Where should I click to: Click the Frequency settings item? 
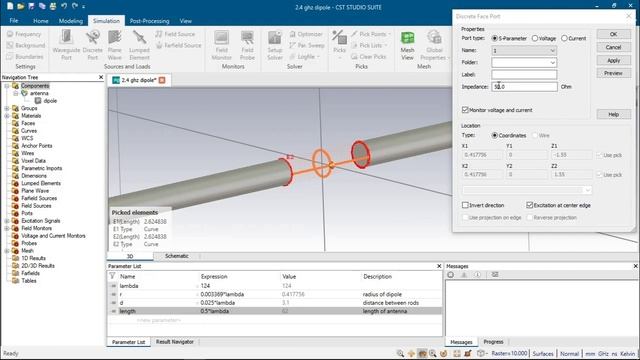click(24, 34)
